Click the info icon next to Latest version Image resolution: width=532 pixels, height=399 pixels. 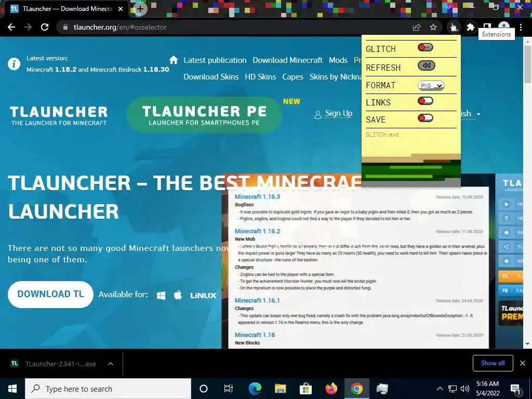(14, 64)
